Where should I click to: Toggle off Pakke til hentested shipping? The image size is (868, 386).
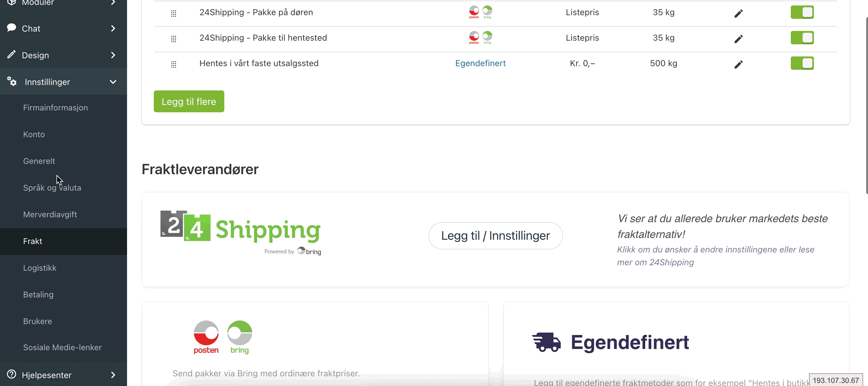pos(802,38)
